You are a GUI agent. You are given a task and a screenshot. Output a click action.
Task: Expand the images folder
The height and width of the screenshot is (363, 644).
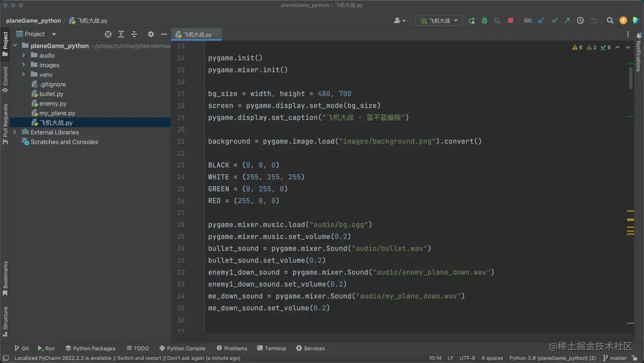23,65
